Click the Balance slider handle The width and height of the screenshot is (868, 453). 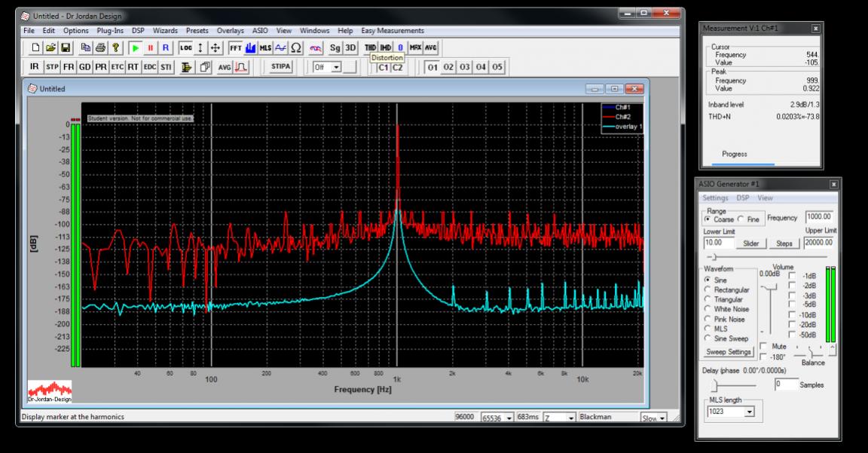click(810, 353)
